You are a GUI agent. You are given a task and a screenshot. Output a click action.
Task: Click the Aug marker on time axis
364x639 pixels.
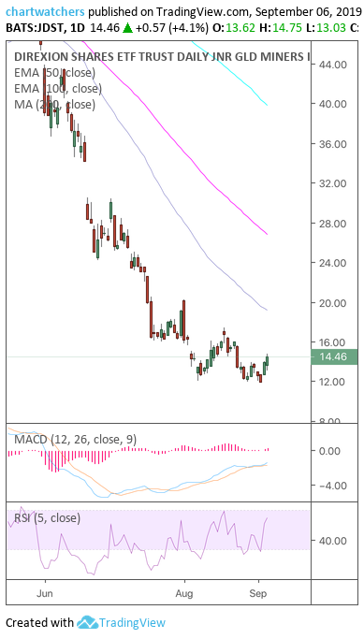(184, 594)
